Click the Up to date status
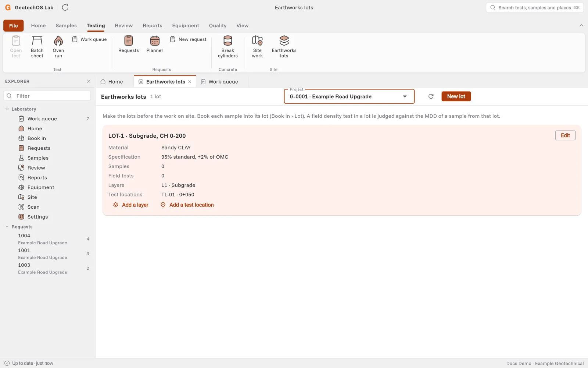Viewport: 588px width, 368px height. (29, 363)
